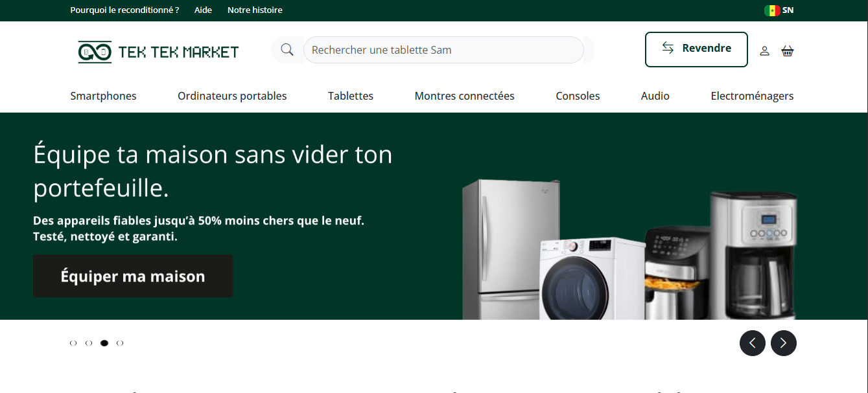Select the second carousel dot

[89, 343]
